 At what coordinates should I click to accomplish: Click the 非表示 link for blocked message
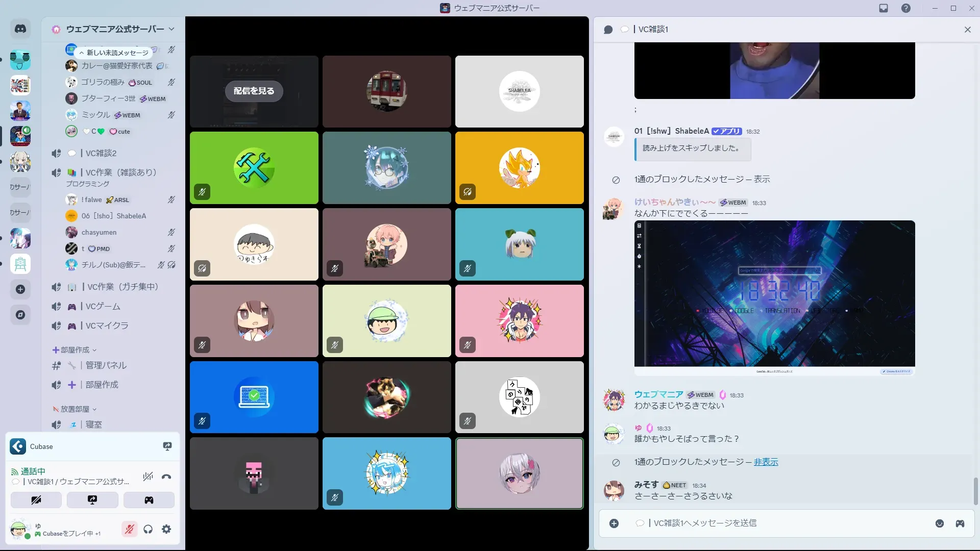point(766,462)
